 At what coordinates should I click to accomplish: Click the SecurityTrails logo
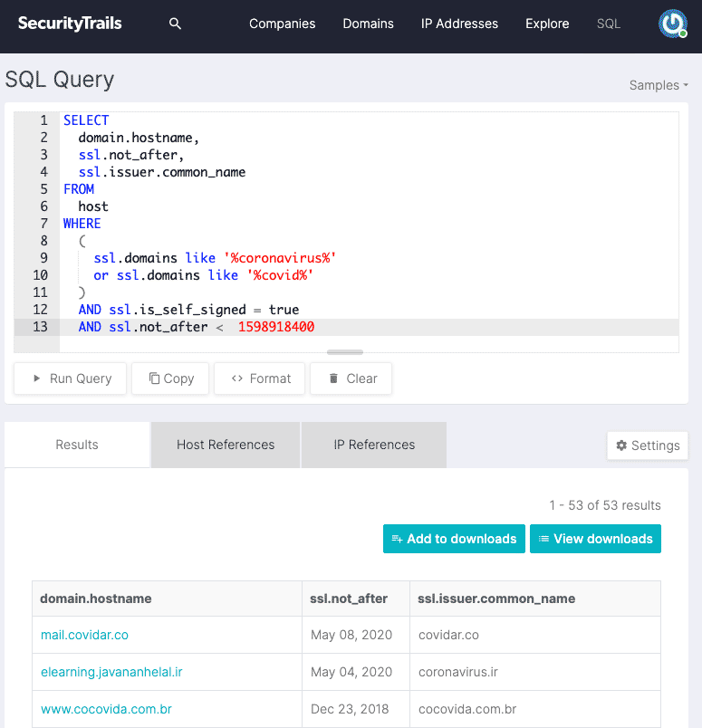tap(70, 24)
